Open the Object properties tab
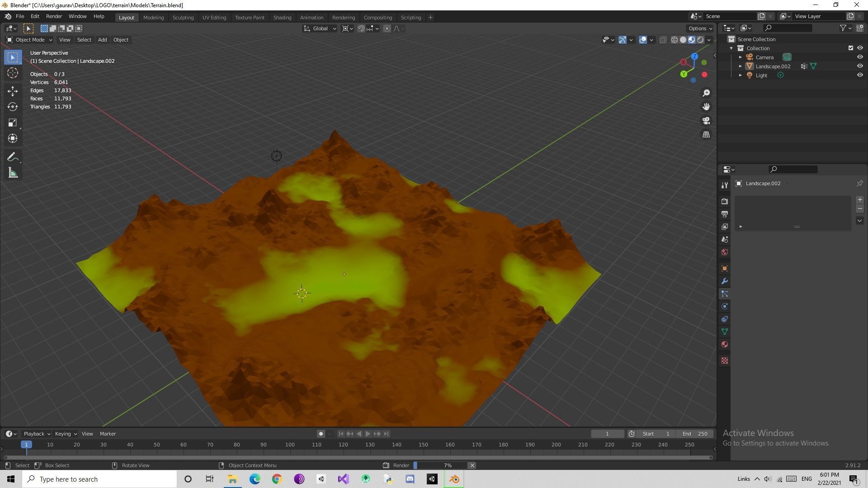868x488 pixels. [725, 268]
